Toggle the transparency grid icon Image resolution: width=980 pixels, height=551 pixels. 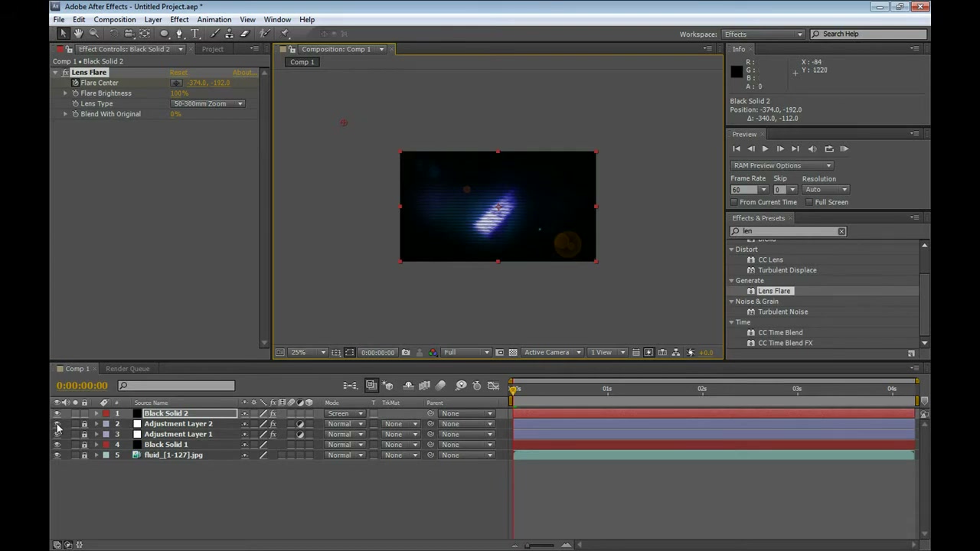513,353
